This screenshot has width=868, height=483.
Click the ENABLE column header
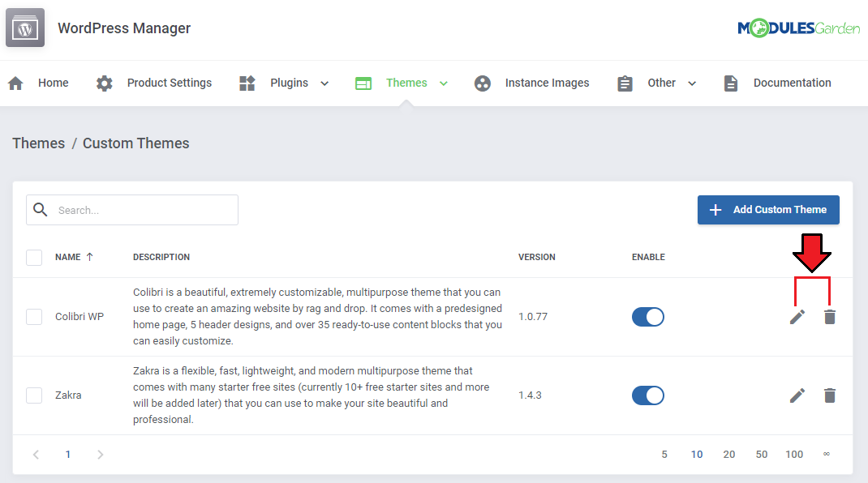click(648, 257)
